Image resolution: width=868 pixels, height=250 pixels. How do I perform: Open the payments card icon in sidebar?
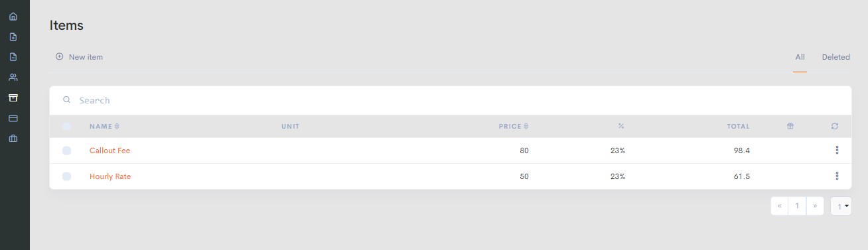13,118
